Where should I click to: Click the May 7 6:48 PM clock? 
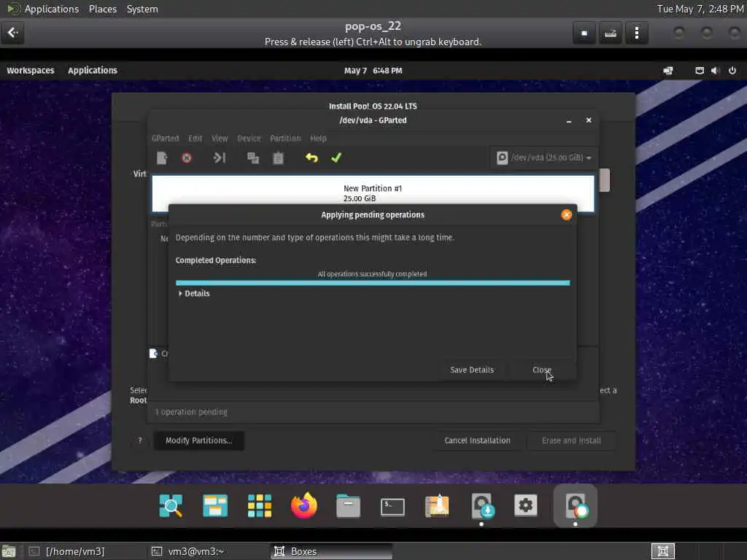click(373, 71)
